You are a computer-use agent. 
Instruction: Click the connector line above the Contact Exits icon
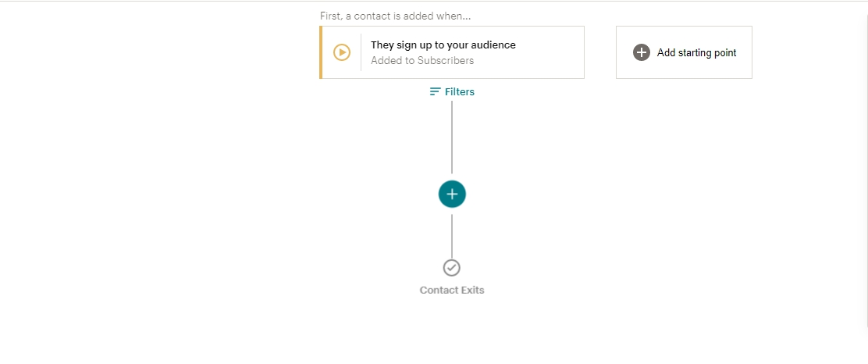pyautogui.click(x=452, y=234)
